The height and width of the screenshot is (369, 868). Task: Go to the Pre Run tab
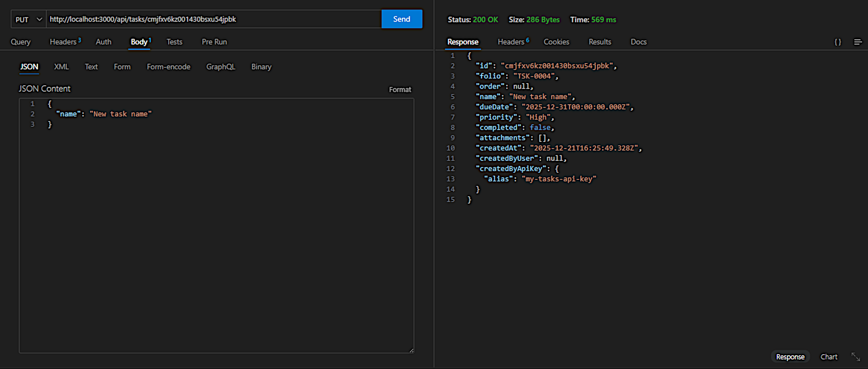(214, 42)
